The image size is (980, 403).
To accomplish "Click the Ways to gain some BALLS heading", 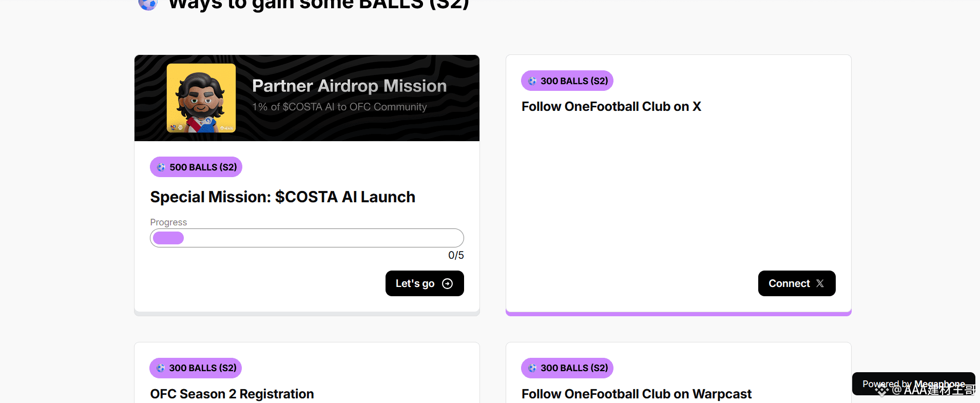I will point(318,5).
